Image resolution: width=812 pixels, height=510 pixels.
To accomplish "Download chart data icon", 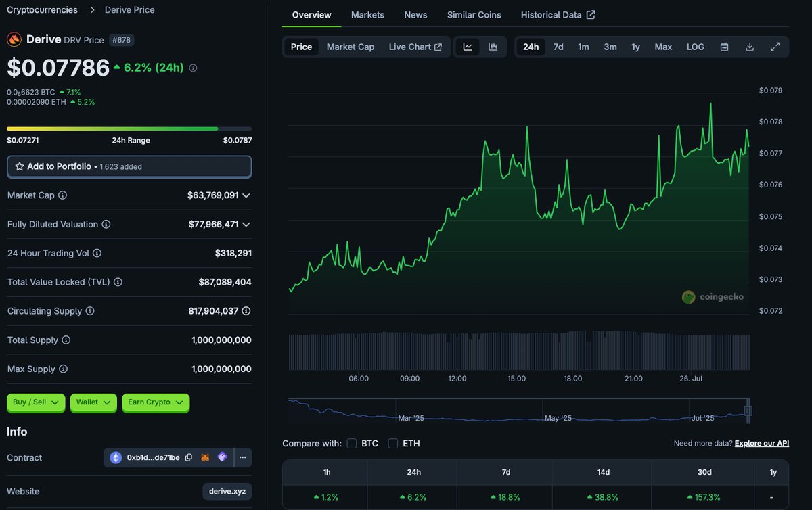I will click(750, 47).
